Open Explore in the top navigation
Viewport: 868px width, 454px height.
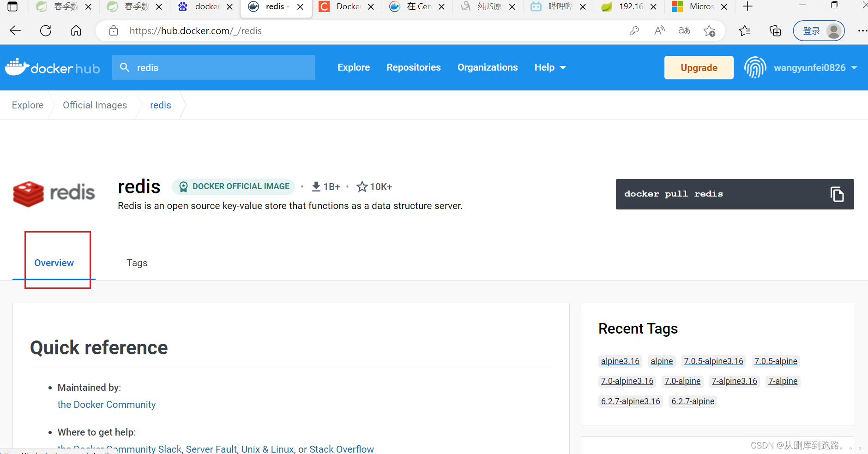(354, 67)
